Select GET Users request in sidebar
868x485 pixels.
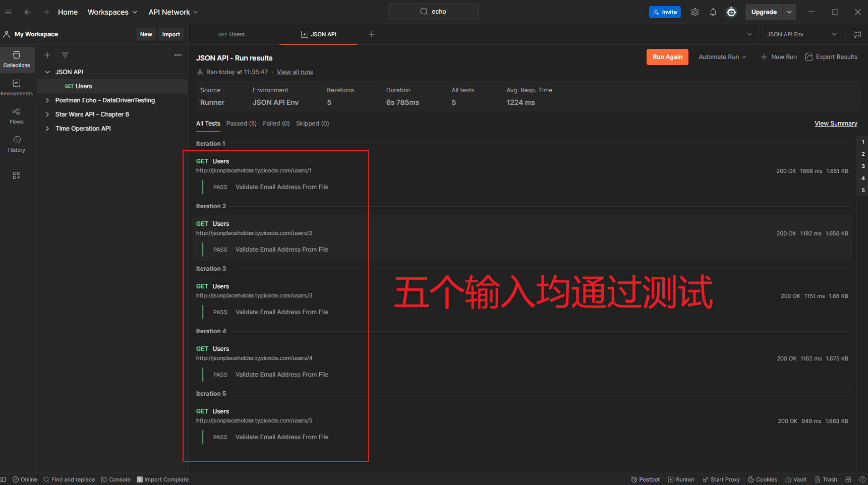pyautogui.click(x=112, y=86)
